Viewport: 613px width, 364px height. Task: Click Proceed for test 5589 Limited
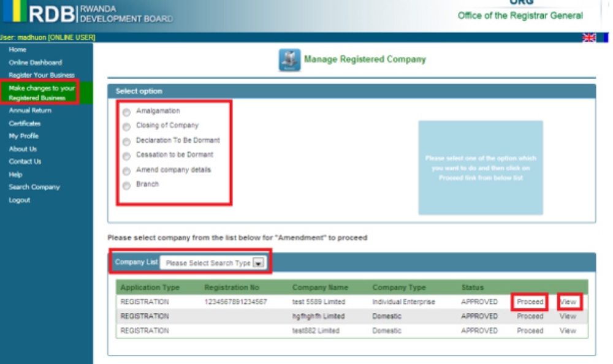pyautogui.click(x=530, y=302)
